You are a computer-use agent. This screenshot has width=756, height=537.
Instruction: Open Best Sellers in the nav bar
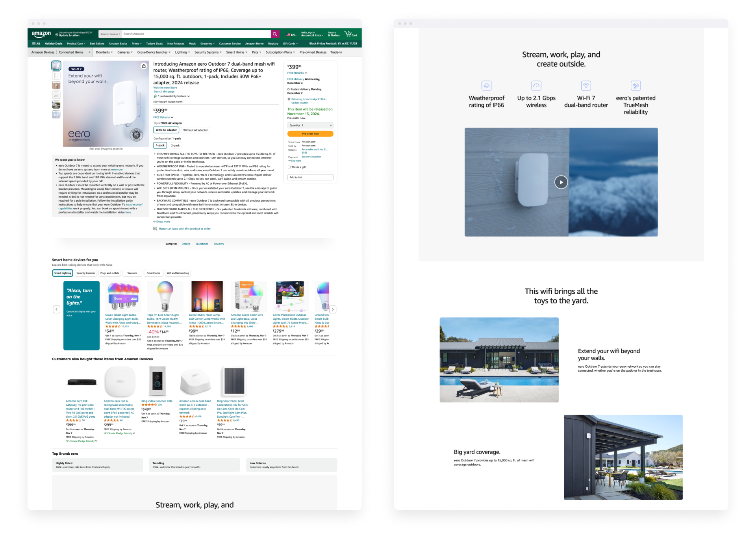(97, 44)
